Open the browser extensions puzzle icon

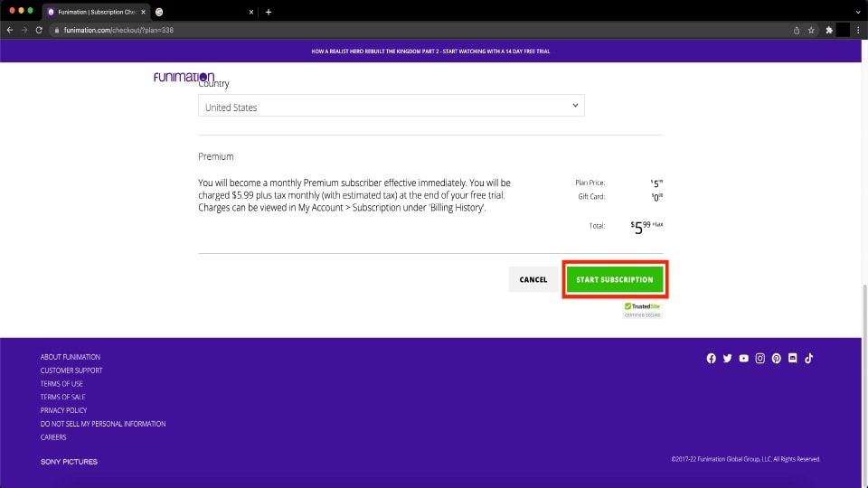pyautogui.click(x=829, y=31)
